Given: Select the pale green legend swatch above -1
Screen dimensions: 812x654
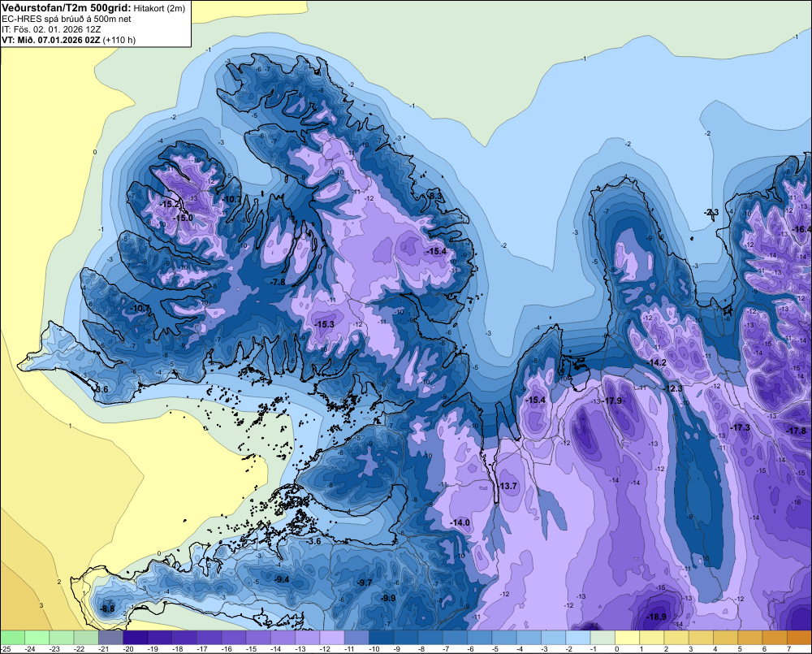Looking at the screenshot, I should 603,637.
